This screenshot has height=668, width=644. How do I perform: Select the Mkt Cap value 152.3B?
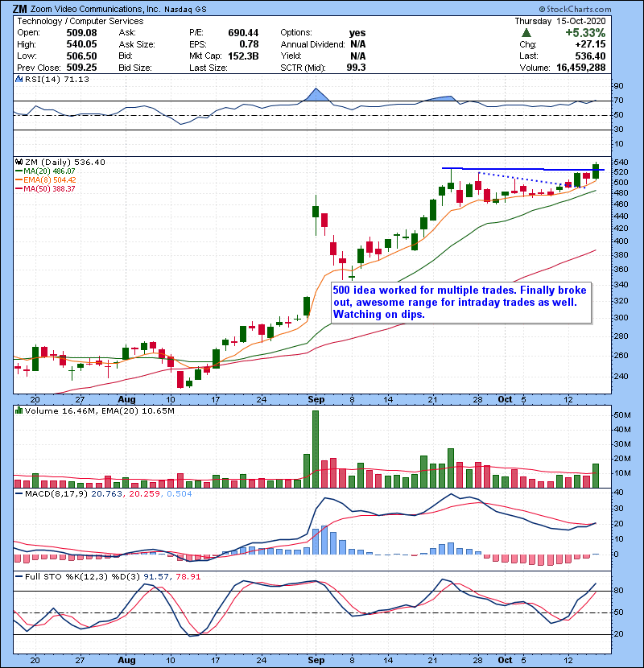(243, 56)
